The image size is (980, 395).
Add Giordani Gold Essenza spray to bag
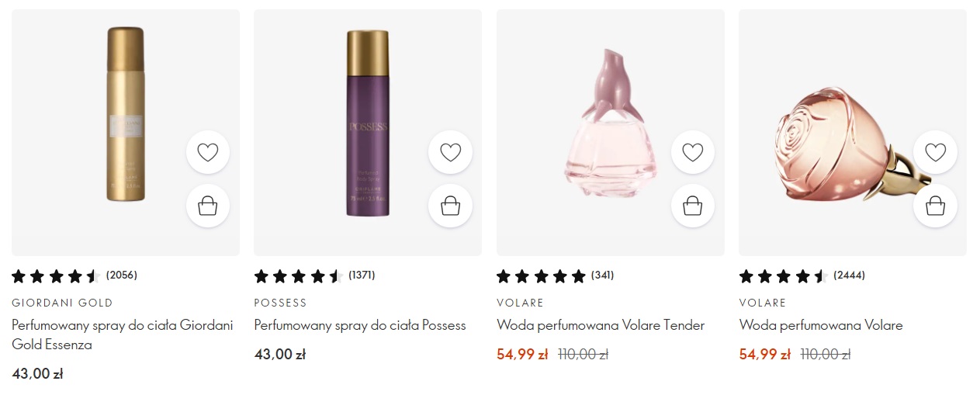pyautogui.click(x=208, y=206)
